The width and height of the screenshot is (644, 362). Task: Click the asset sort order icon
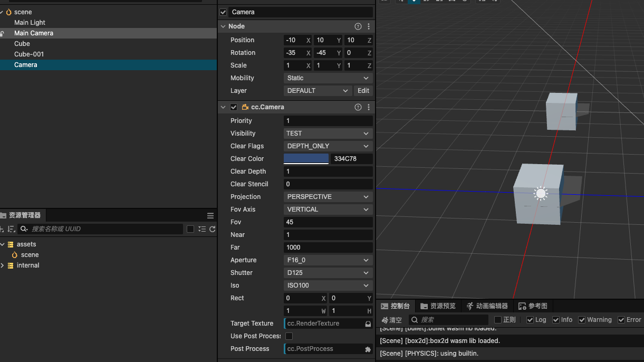(x=11, y=229)
